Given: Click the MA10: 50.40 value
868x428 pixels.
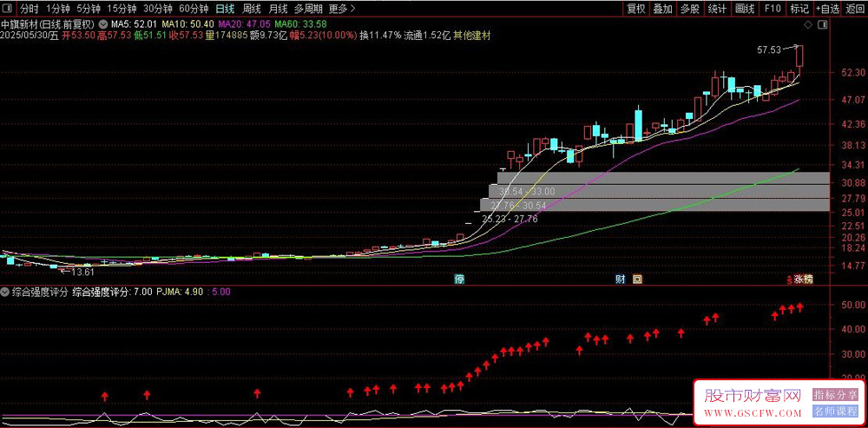Looking at the screenshot, I should 188,24.
